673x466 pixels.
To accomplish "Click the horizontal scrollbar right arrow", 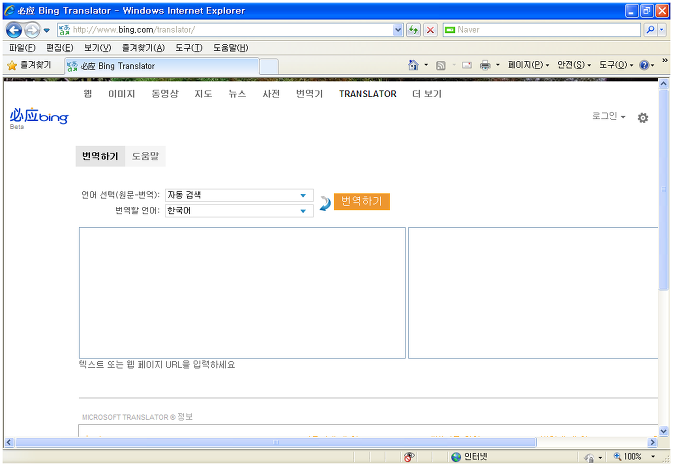I will click(653, 442).
